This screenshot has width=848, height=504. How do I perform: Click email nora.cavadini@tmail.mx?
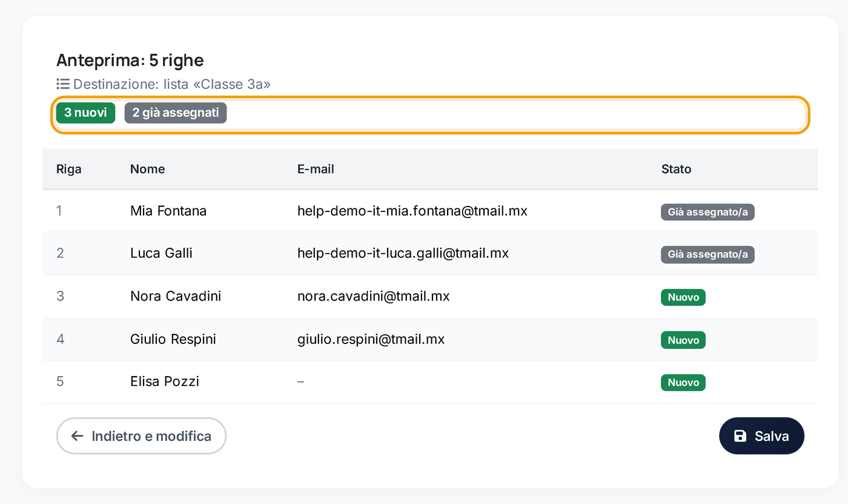click(x=374, y=296)
